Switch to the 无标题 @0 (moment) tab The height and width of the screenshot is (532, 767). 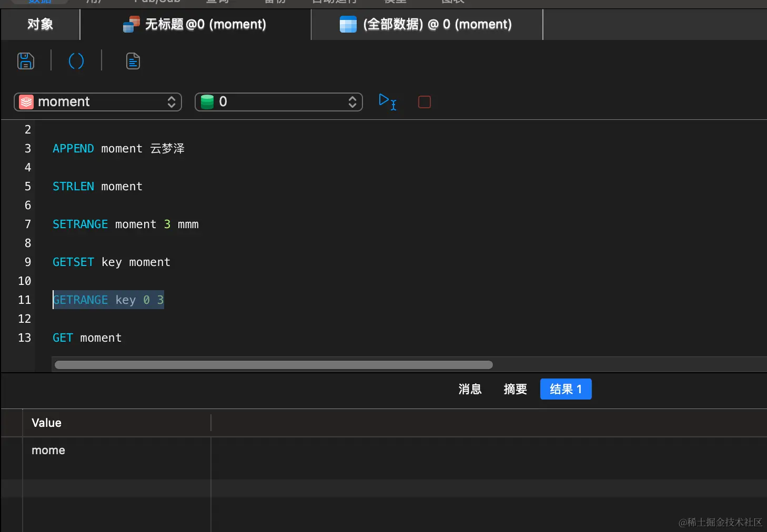pyautogui.click(x=195, y=24)
